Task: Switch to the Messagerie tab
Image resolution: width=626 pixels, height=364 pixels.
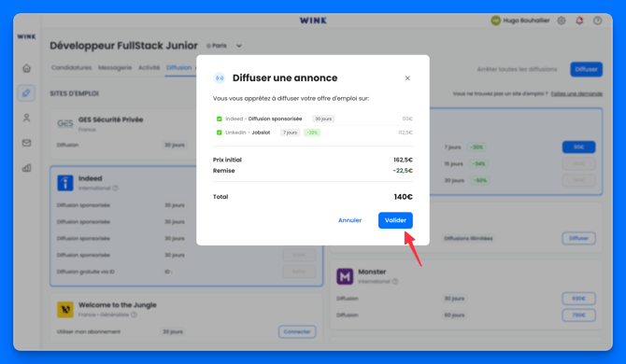Action: click(115, 67)
